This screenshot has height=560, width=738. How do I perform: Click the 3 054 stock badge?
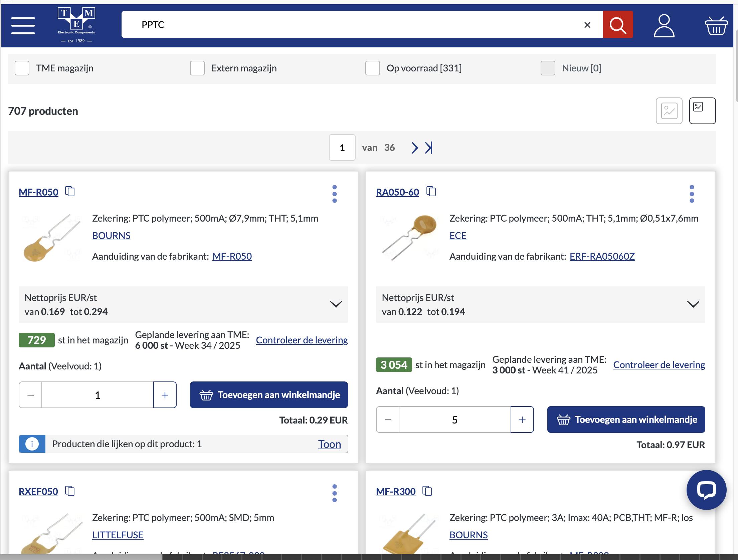394,365
